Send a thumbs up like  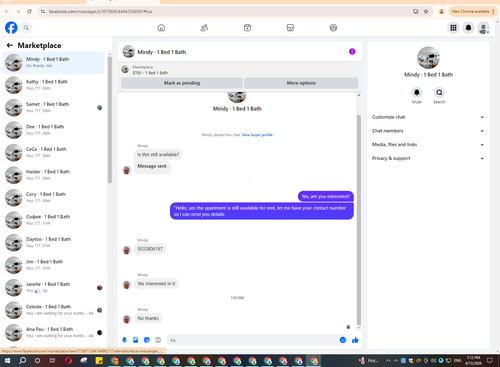355,340
